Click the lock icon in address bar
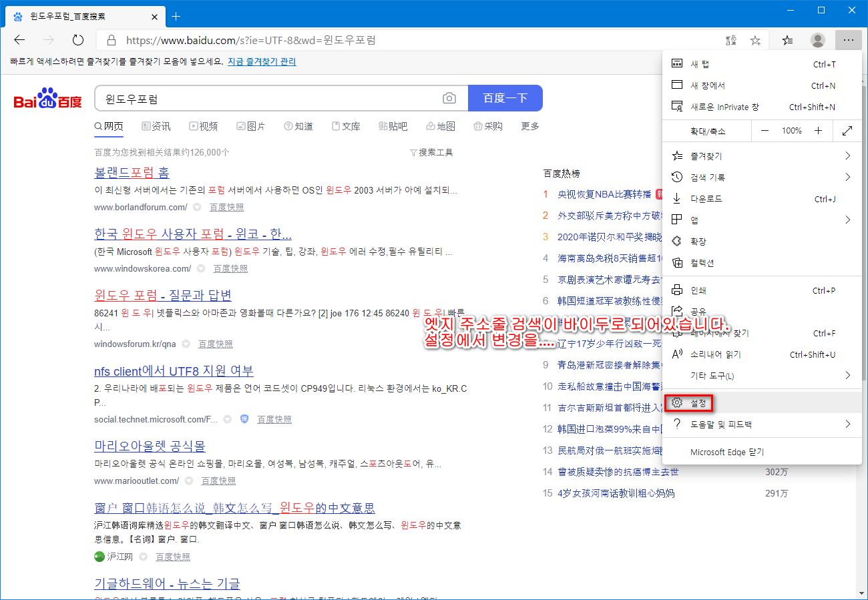Image resolution: width=868 pixels, height=600 pixels. 112,40
